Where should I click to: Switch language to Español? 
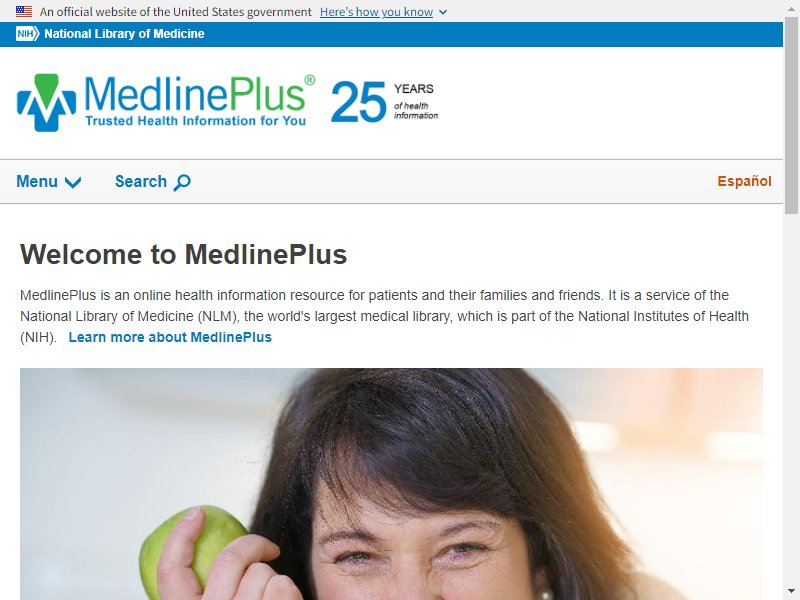(744, 181)
